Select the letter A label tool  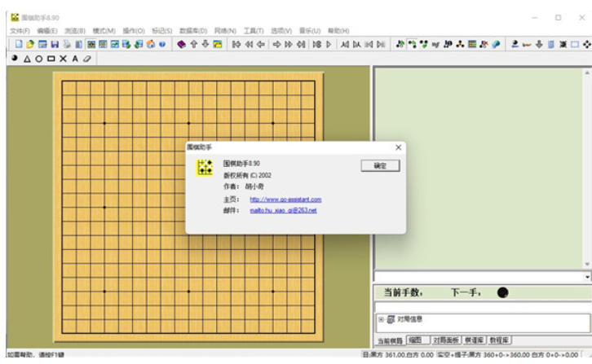tap(75, 59)
